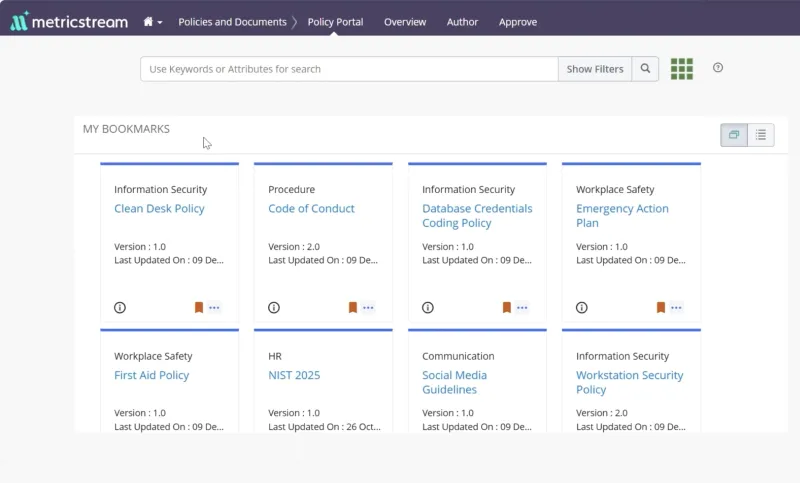Image resolution: width=800 pixels, height=483 pixels.
Task: Show info for Emergency Action Plan card
Action: pos(582,308)
